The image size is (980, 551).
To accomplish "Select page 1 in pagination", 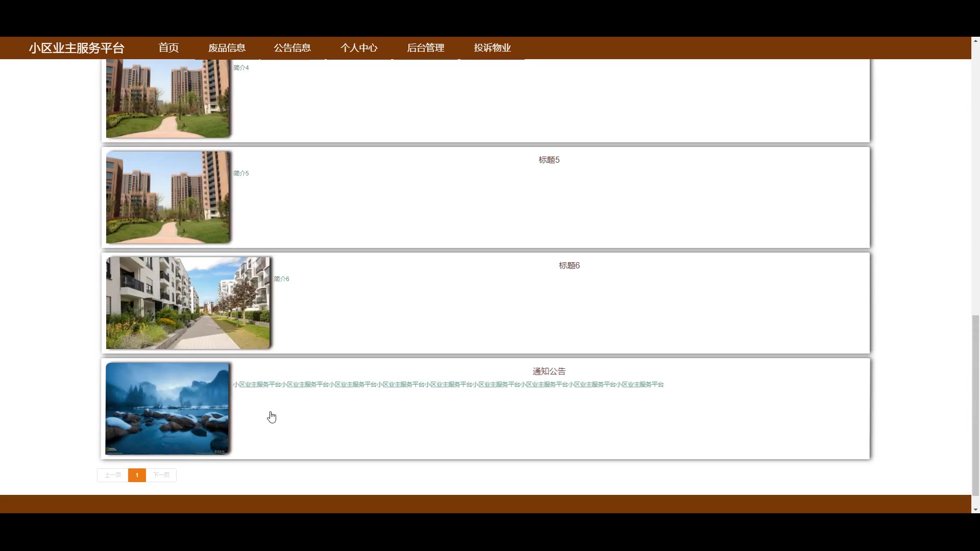I will [137, 475].
